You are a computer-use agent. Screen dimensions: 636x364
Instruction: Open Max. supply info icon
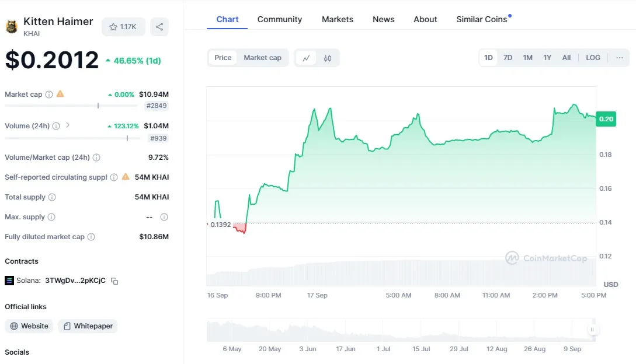point(51,217)
